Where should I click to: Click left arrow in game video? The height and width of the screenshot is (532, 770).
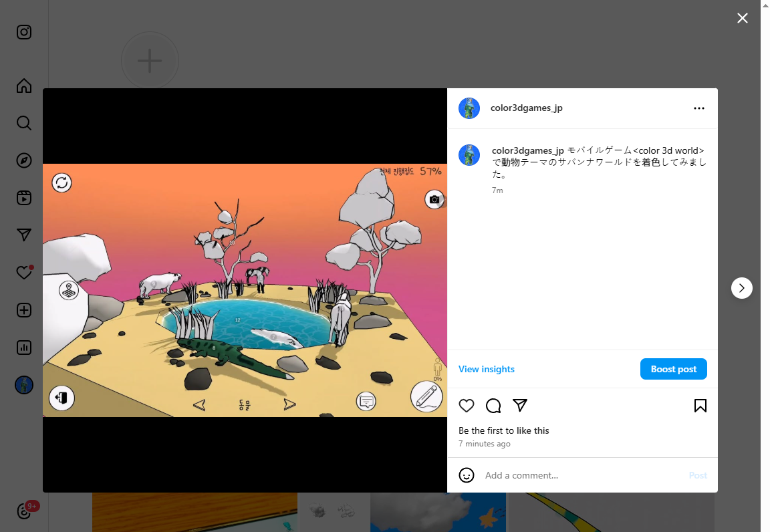point(199,404)
